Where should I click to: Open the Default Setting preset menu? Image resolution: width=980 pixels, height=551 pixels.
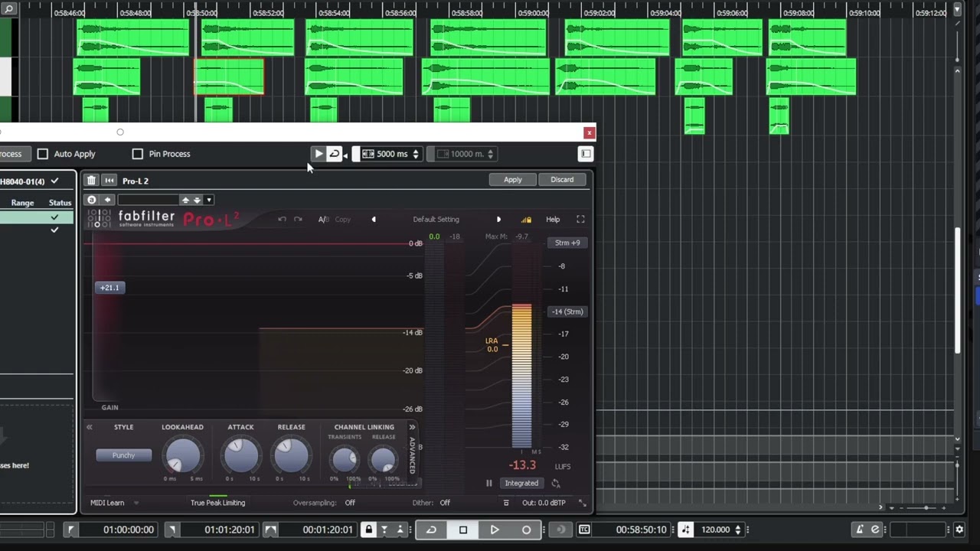pos(436,220)
